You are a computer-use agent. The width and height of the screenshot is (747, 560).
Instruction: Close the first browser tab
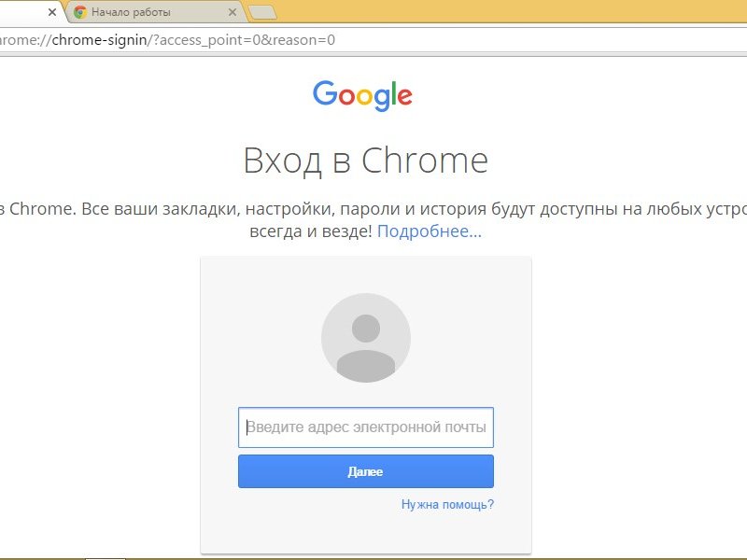tap(52, 12)
